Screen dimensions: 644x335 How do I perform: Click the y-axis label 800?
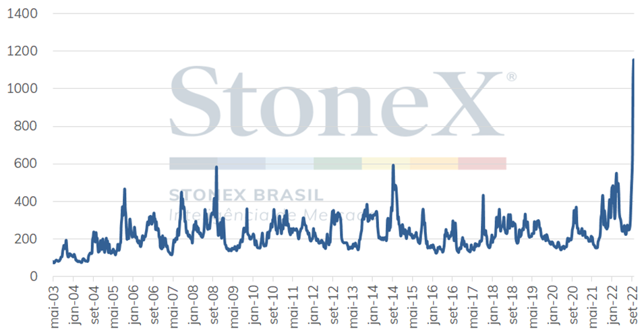pos(26,126)
